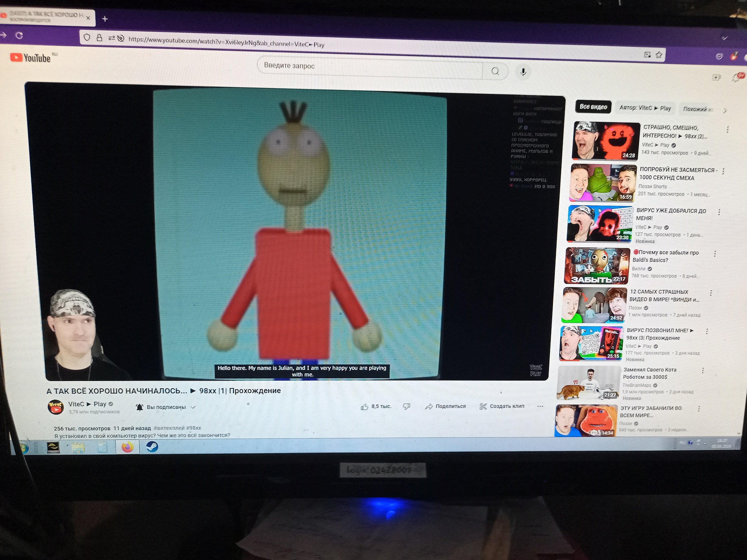Reload the page with the refresh icon

(19, 35)
